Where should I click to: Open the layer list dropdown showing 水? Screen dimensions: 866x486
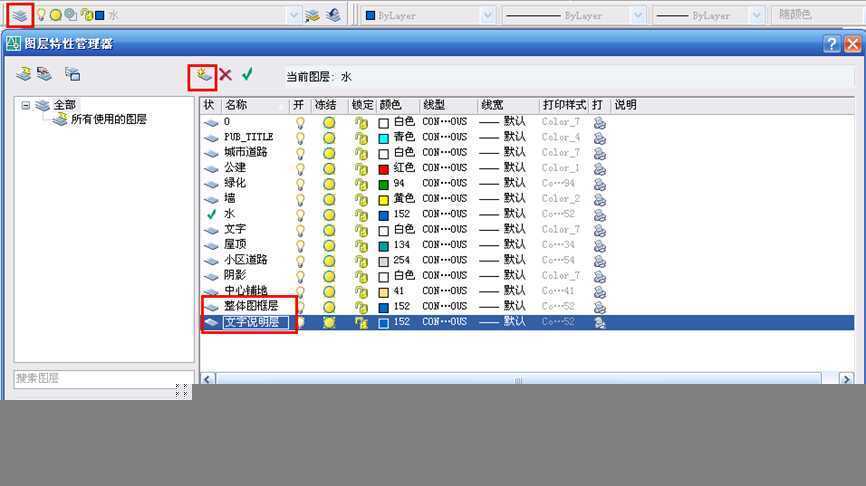(x=293, y=15)
